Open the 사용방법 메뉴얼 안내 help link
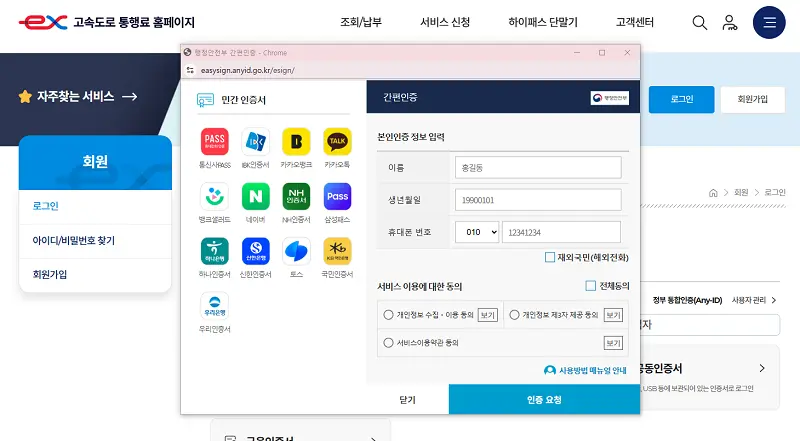The image size is (800, 441). pyautogui.click(x=585, y=370)
